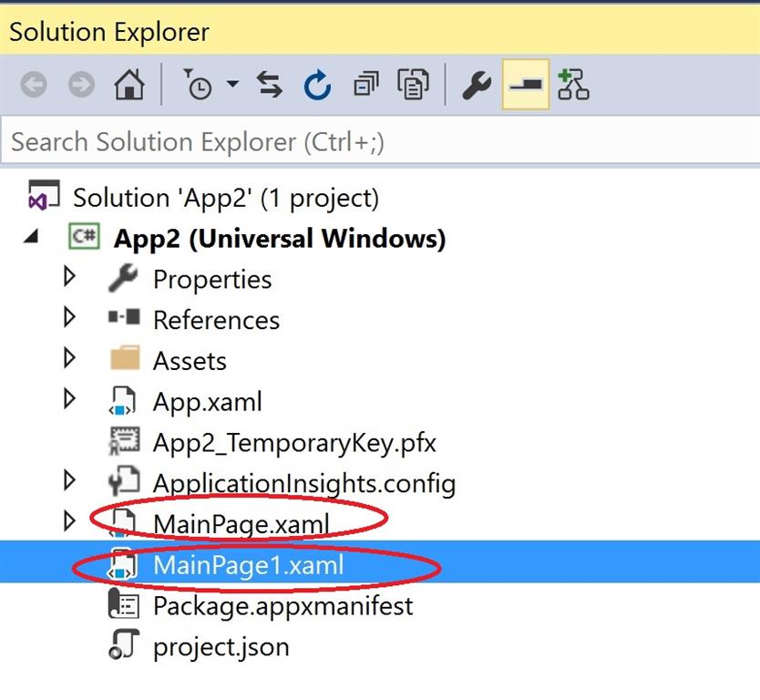The image size is (760, 700).
Task: Click the ApplicationInsights.config file icon
Action: [x=124, y=481]
